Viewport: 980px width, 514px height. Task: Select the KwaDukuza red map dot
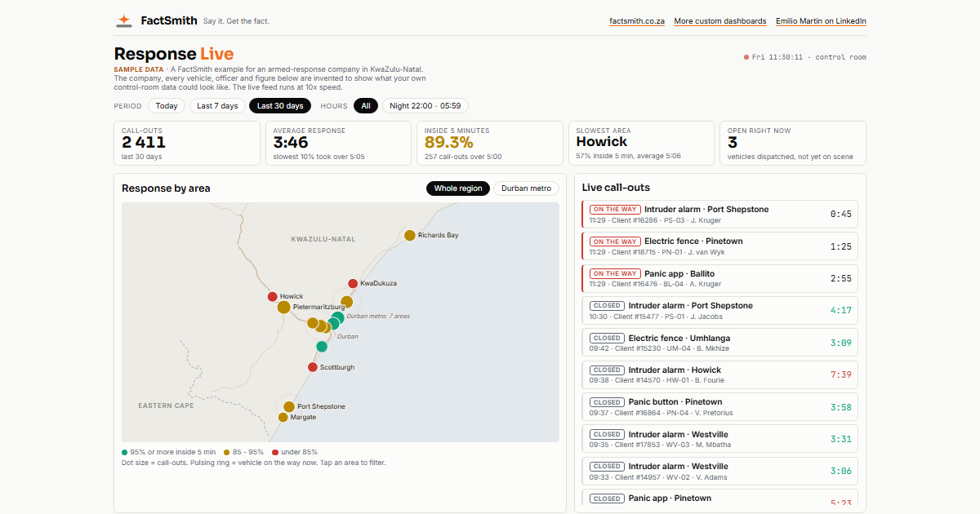coord(353,284)
